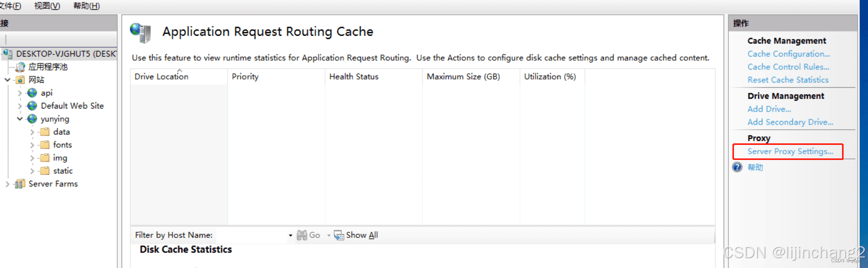Click the application pools (应用程序池) icon
Viewport: 868px width, 268px height.
20,67
